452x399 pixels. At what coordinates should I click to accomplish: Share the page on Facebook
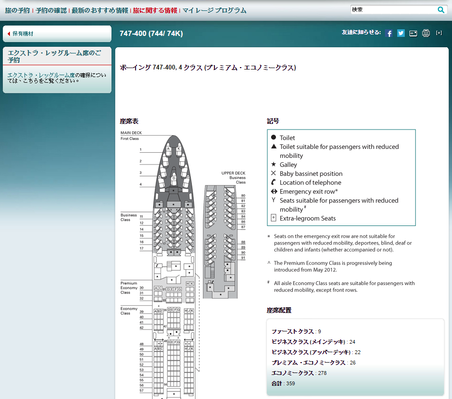(x=389, y=33)
